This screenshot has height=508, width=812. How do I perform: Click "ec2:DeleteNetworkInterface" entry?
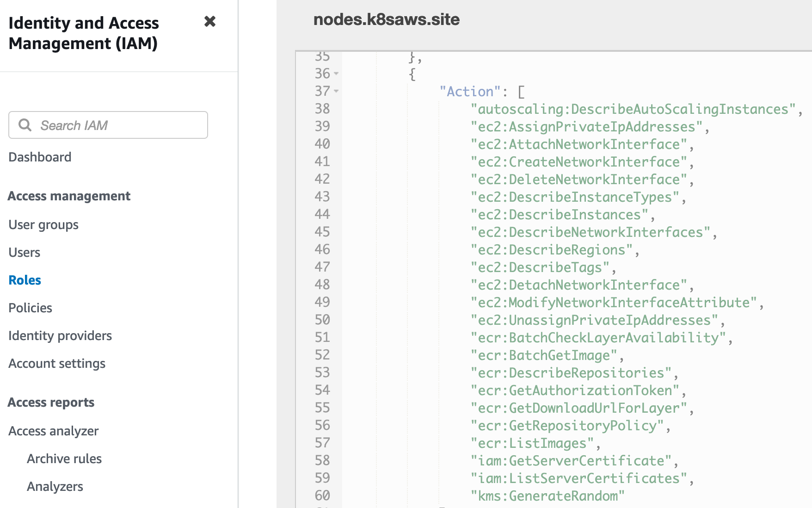point(579,180)
